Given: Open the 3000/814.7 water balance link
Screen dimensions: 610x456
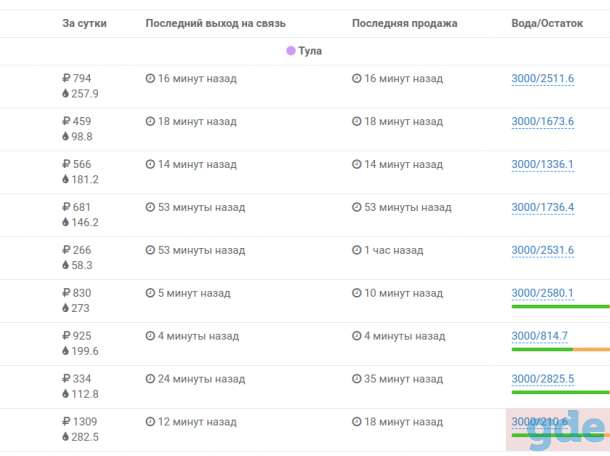Looking at the screenshot, I should (x=540, y=336).
